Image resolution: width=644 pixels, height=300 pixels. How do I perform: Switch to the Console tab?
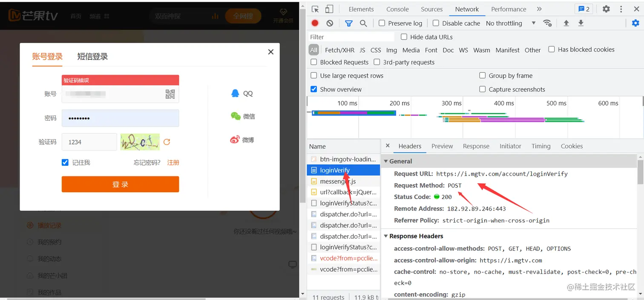(x=398, y=9)
